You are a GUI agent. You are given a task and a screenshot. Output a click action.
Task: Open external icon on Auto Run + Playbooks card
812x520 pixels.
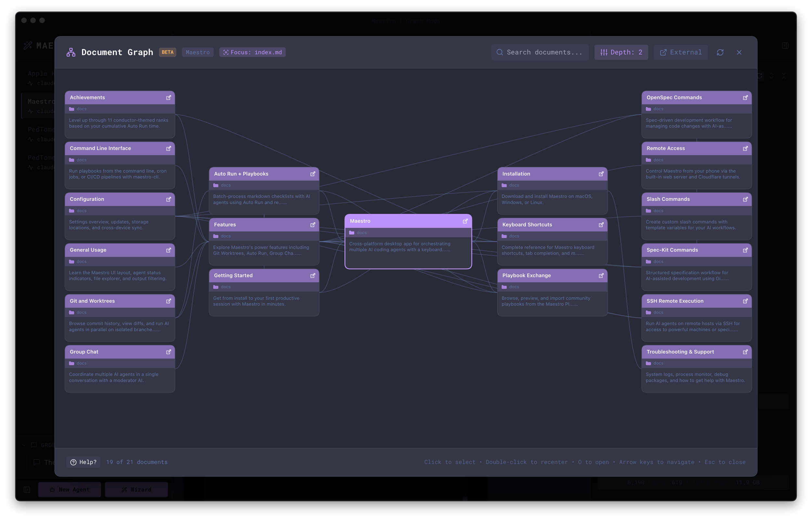pyautogui.click(x=313, y=174)
